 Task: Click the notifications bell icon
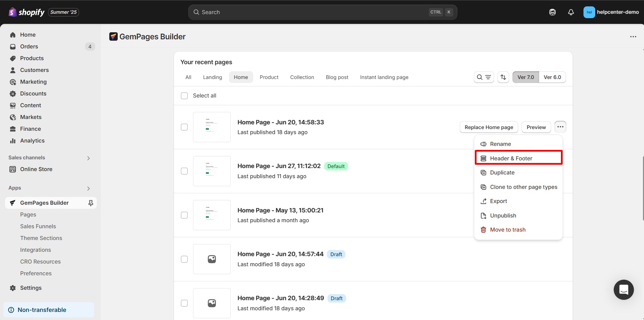(571, 12)
